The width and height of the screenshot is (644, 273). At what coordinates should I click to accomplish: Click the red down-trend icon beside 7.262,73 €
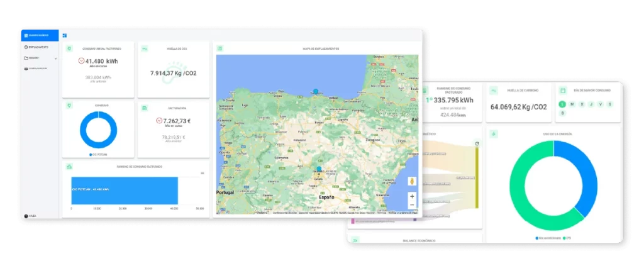point(159,121)
